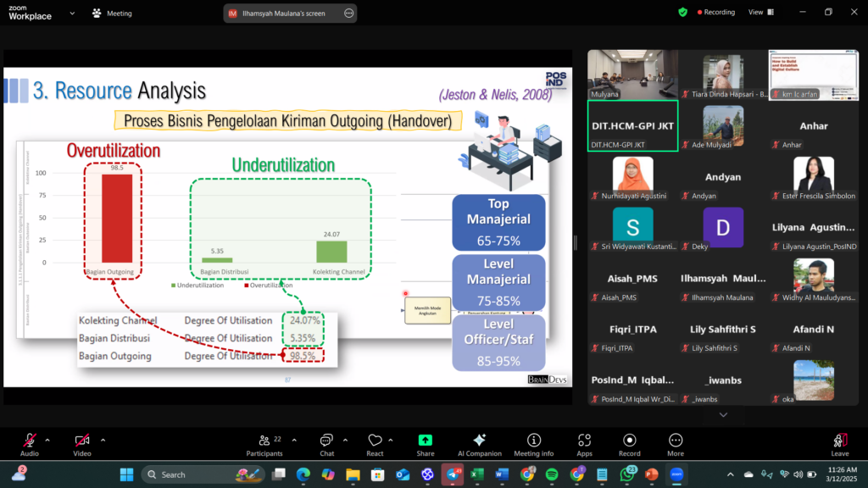This screenshot has height=488, width=868.
Task: Open the Participants panel
Action: [264, 444]
